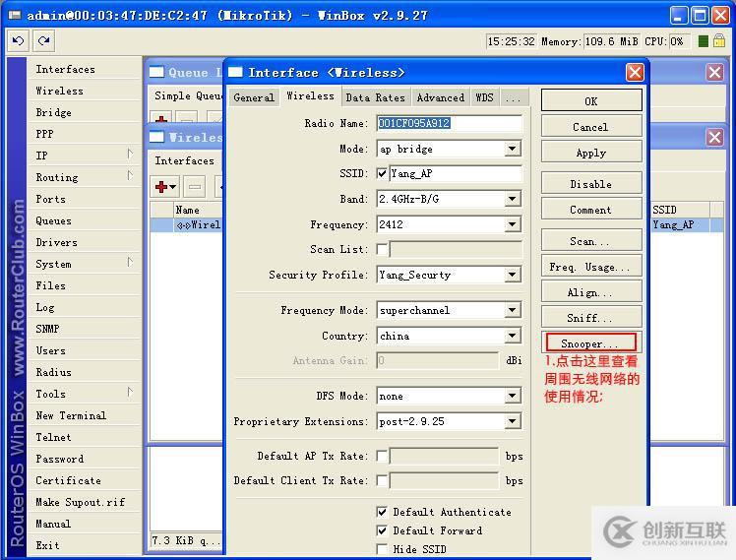The image size is (736, 560).
Task: Close the Queue List window
Action: pyautogui.click(x=715, y=72)
